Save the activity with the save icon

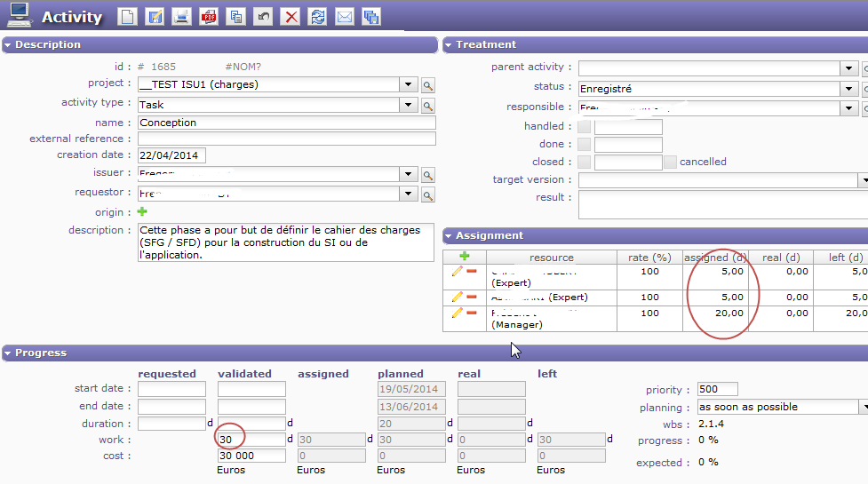(155, 17)
